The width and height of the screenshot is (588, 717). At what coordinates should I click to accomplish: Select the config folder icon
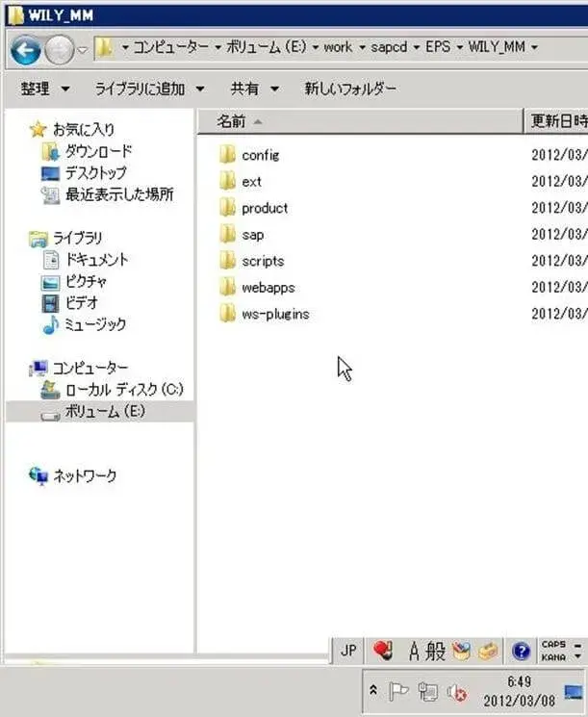[x=227, y=155]
